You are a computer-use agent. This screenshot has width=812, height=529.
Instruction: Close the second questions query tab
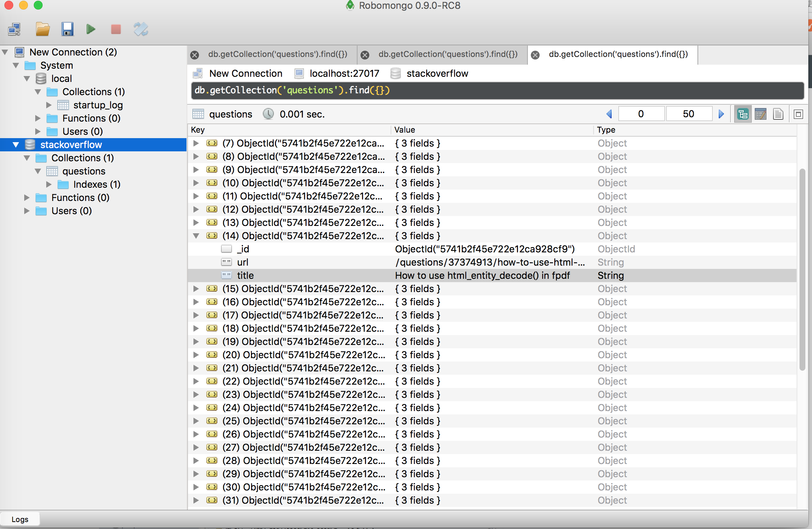pos(365,55)
